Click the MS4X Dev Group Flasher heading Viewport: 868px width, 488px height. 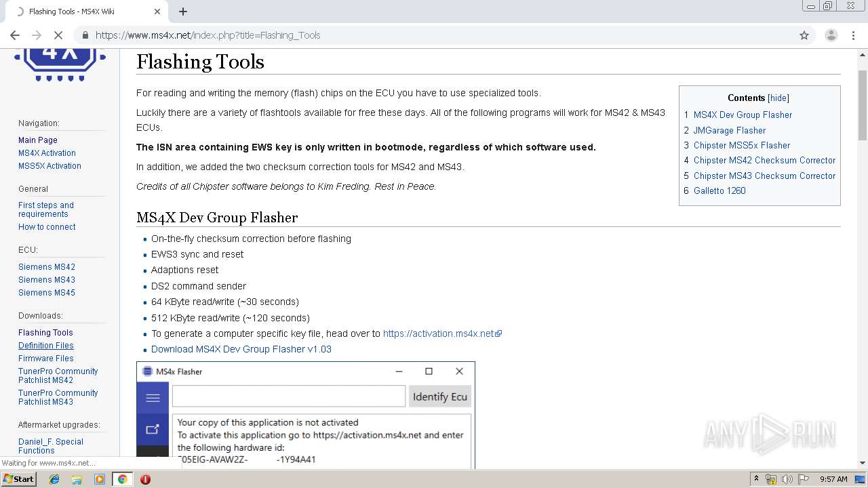pos(217,218)
